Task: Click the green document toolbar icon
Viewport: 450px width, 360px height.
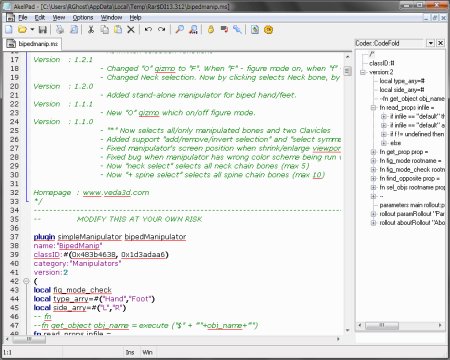Action: (x=255, y=30)
